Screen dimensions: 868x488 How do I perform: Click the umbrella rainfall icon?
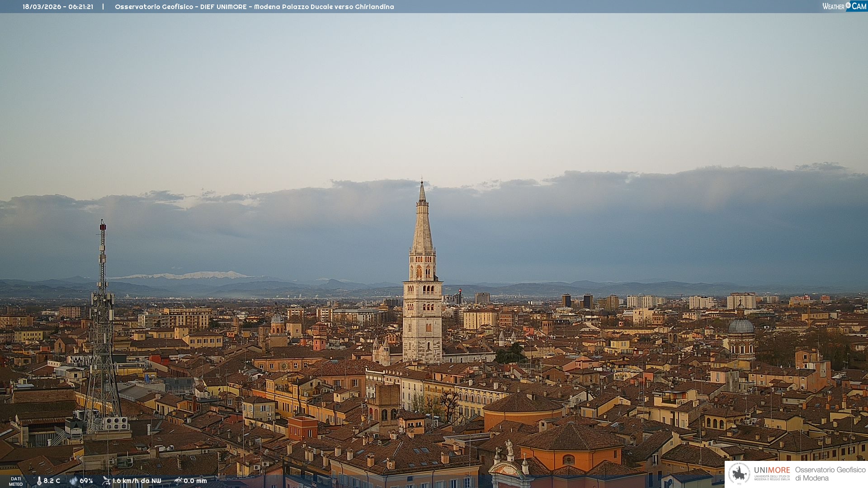pos(178,481)
